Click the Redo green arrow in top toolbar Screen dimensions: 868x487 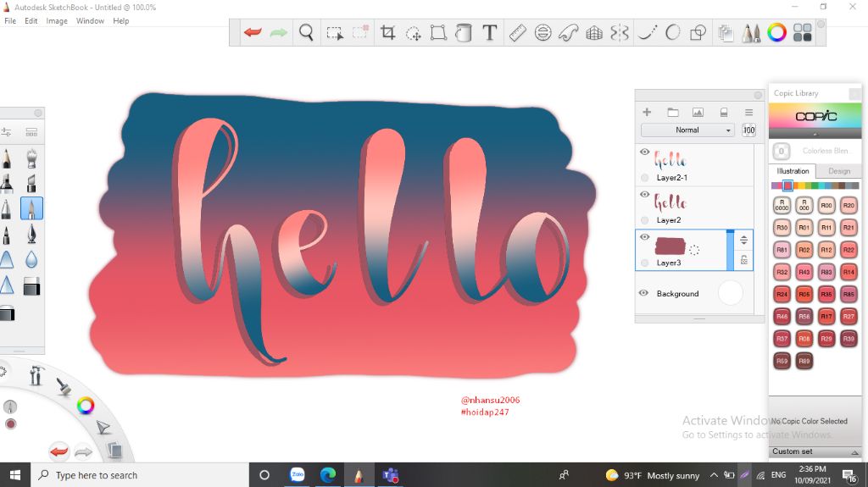pyautogui.click(x=278, y=33)
